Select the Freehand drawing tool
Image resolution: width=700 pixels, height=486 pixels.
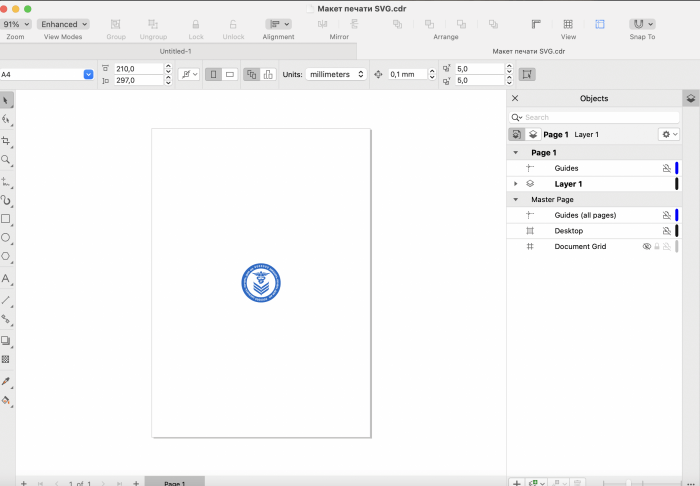[x=6, y=182]
